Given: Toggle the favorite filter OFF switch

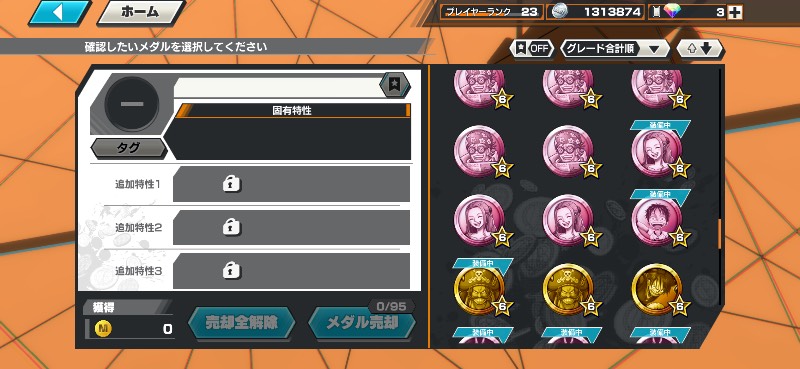Looking at the screenshot, I should pos(532,48).
